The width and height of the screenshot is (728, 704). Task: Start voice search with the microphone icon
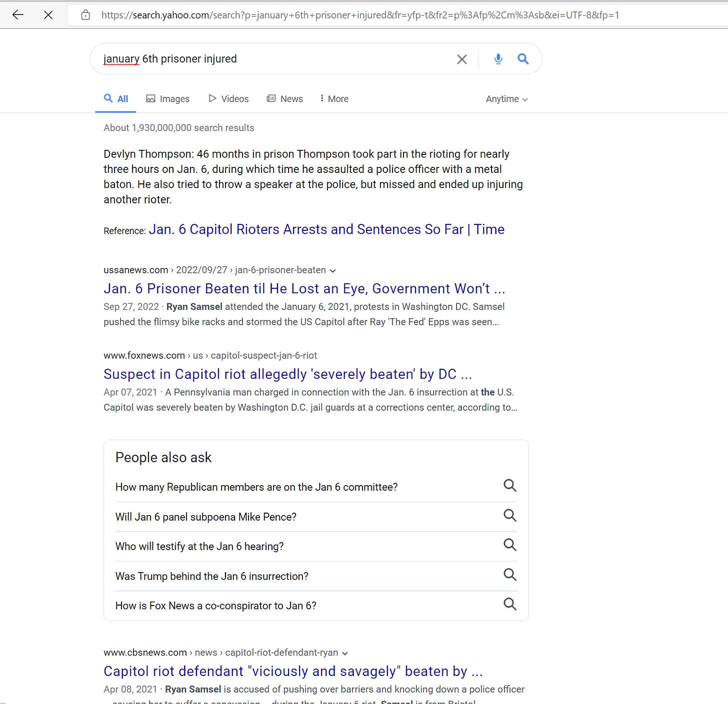point(498,59)
